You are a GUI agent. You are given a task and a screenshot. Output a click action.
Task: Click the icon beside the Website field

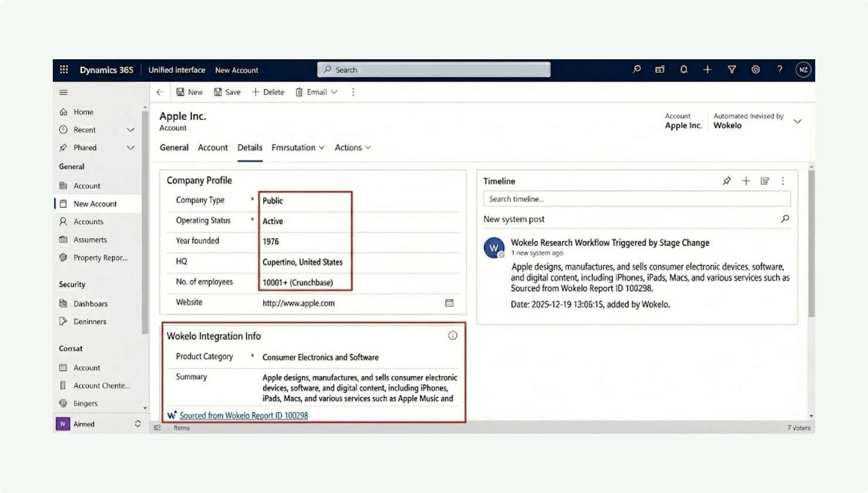click(x=449, y=303)
